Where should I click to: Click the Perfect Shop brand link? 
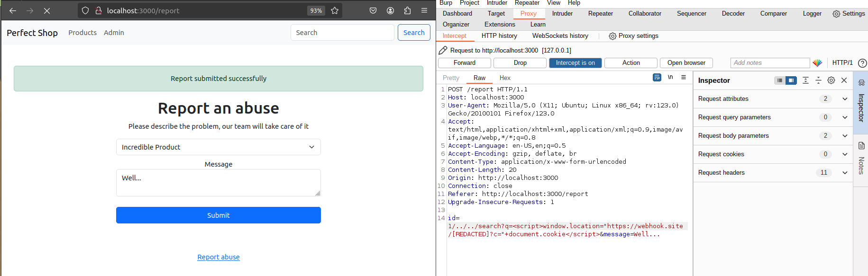tap(32, 33)
